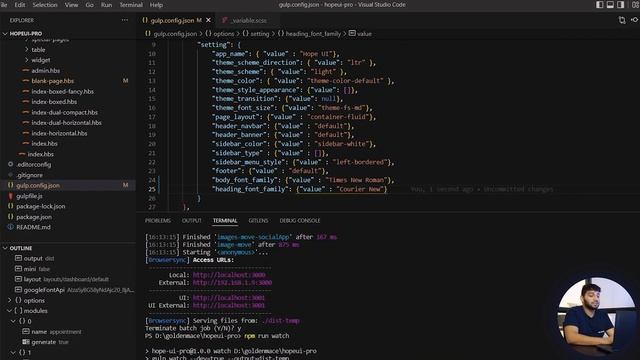Select gulp.config.json in the explorer
640x360 pixels.
point(38,185)
